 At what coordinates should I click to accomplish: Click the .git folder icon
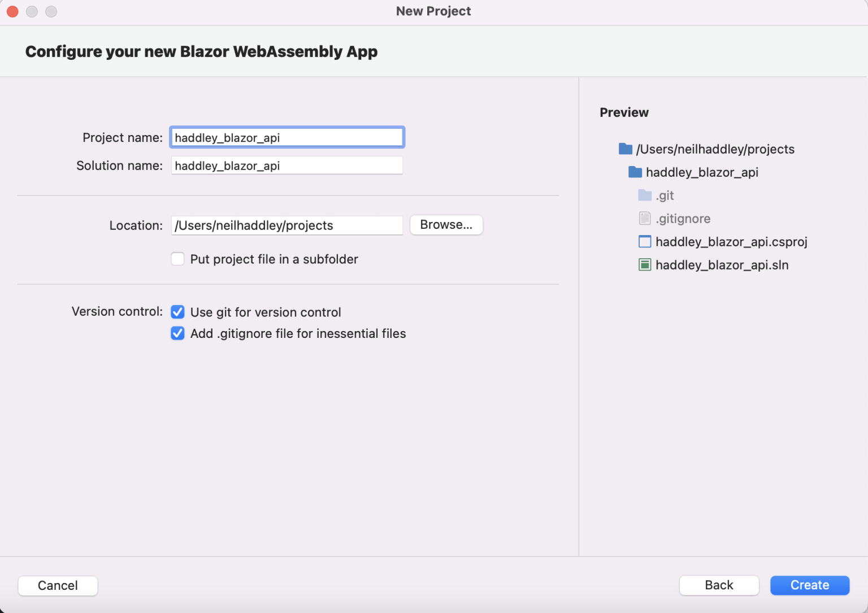[645, 195]
